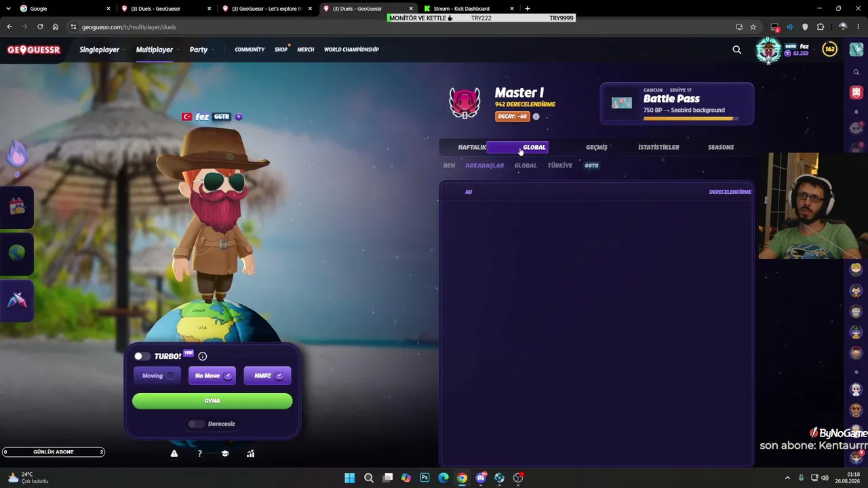This screenshot has height=488, width=868.
Task: Open the bar chart stats icon
Action: point(250,453)
